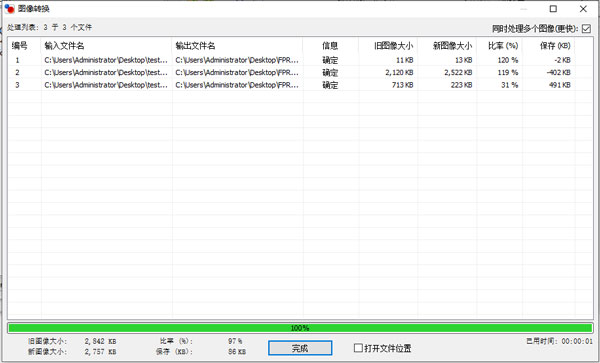Enable the 打开文件位置 checkbox
Image resolution: width=600 pixels, height=363 pixels.
(x=358, y=348)
